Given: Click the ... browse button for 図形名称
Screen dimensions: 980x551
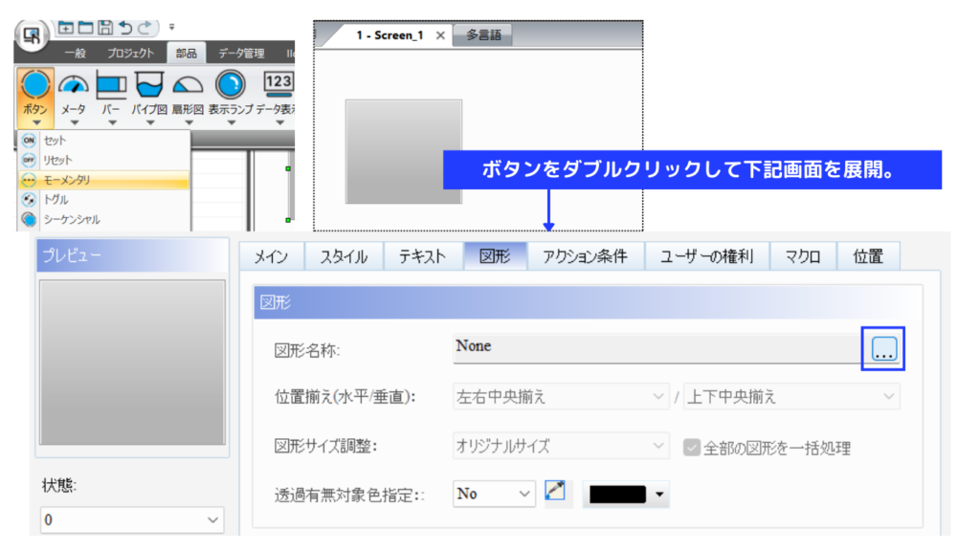Looking at the screenshot, I should tap(883, 349).
